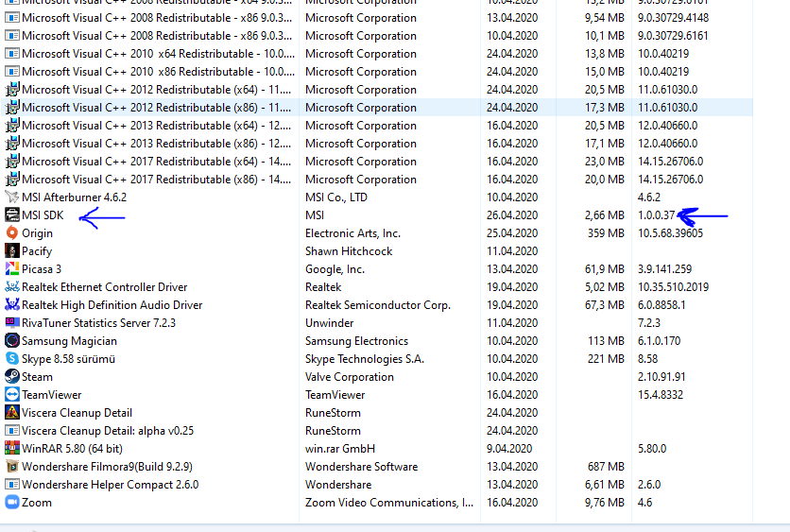Click publisher win.rar GmbH
This screenshot has height=532, width=790.
click(x=340, y=448)
